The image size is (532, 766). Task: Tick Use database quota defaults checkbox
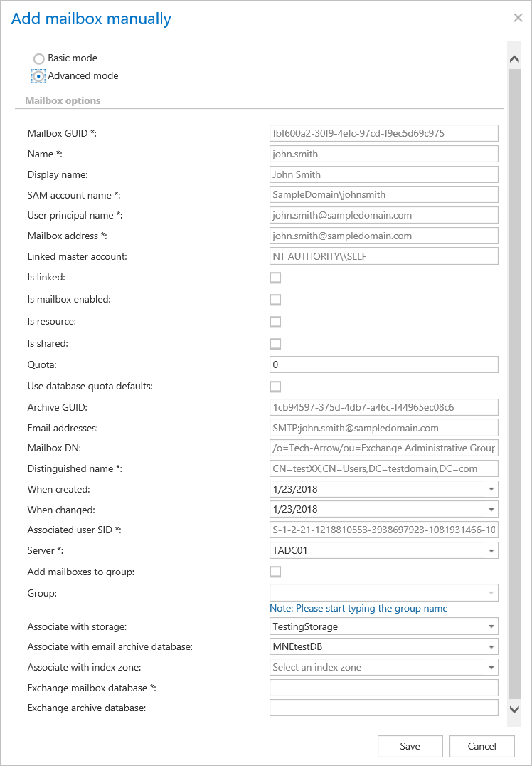click(275, 387)
